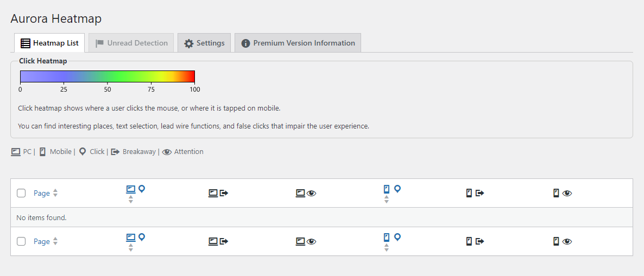Tick the select-all checkbox in table header
644x276 pixels.
click(21, 193)
